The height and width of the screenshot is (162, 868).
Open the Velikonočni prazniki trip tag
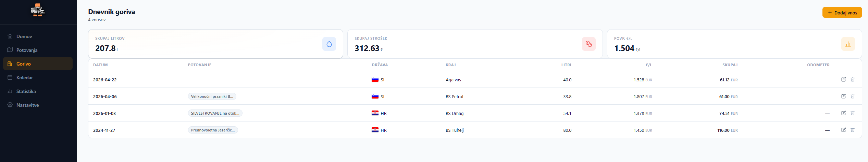pos(212,96)
